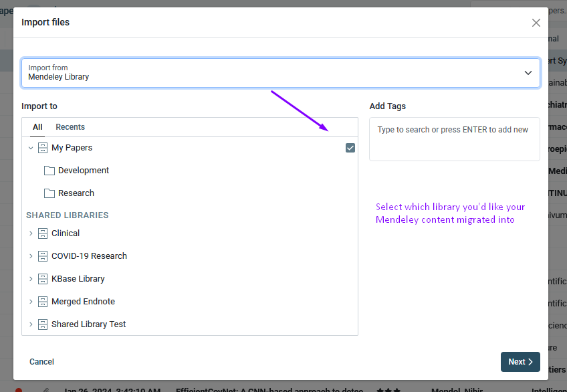Expand the Merged Endnote library
567x392 pixels.
(x=31, y=302)
